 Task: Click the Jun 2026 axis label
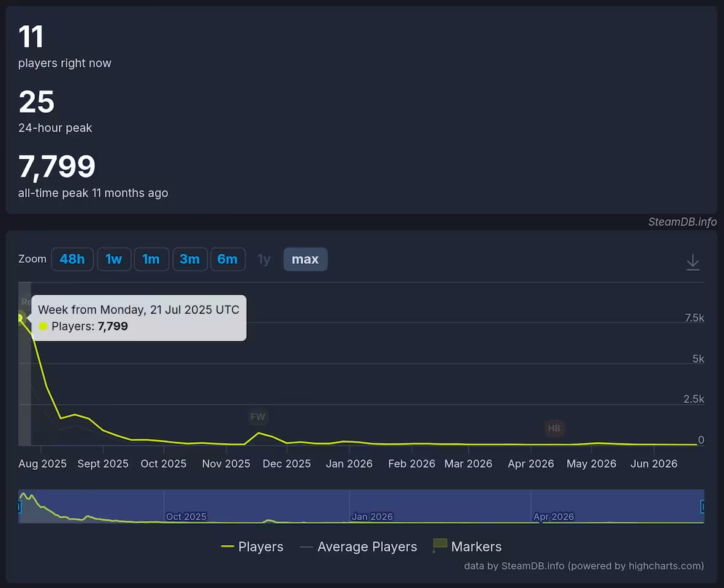(654, 464)
